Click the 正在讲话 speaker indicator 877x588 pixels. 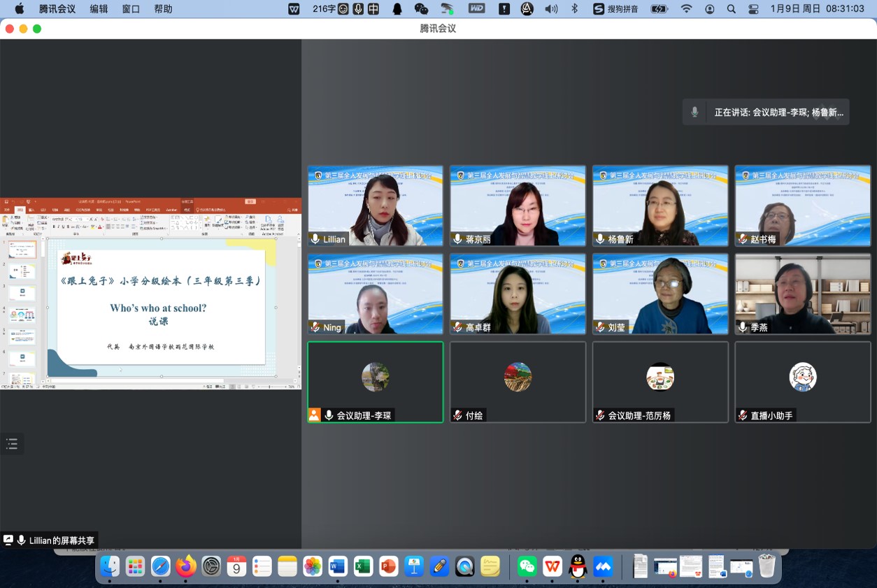coord(766,112)
